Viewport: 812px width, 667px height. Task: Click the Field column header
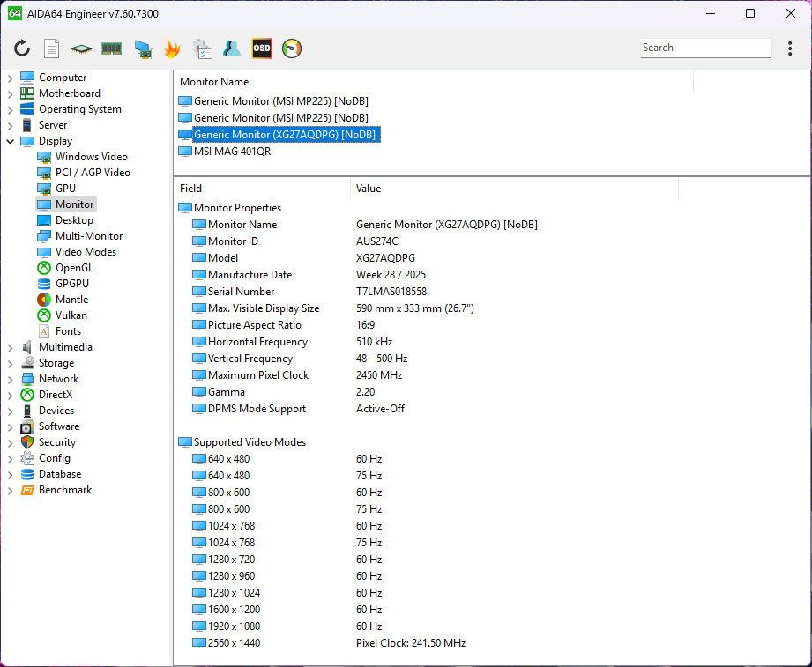point(263,189)
